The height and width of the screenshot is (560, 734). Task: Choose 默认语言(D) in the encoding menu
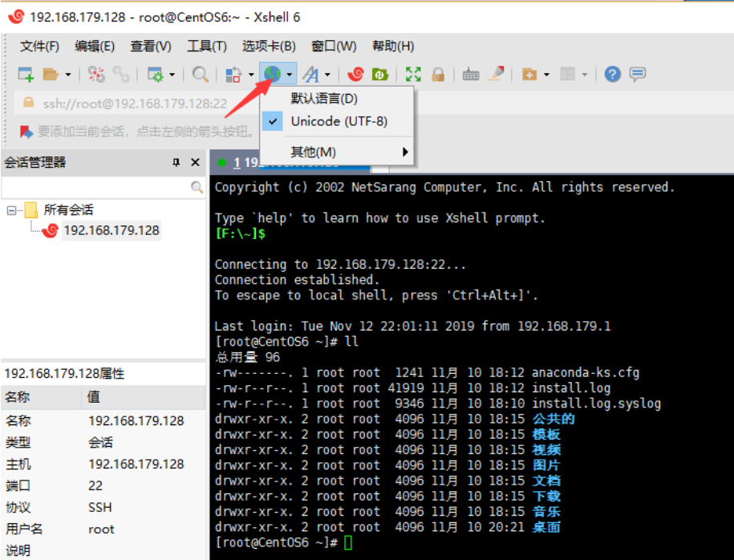point(324,99)
